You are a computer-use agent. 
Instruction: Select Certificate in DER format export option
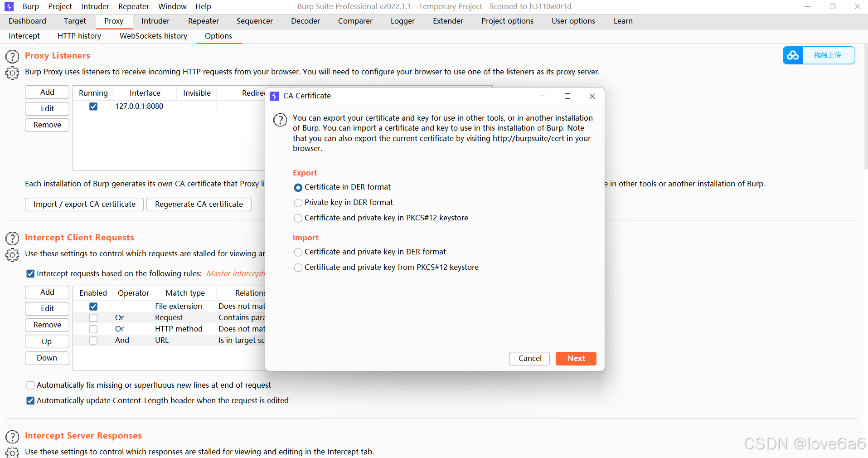click(x=298, y=187)
